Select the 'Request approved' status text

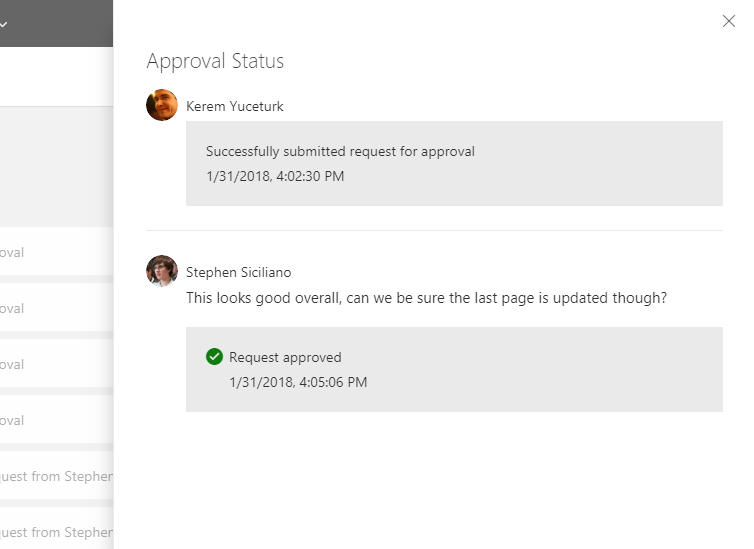(285, 357)
